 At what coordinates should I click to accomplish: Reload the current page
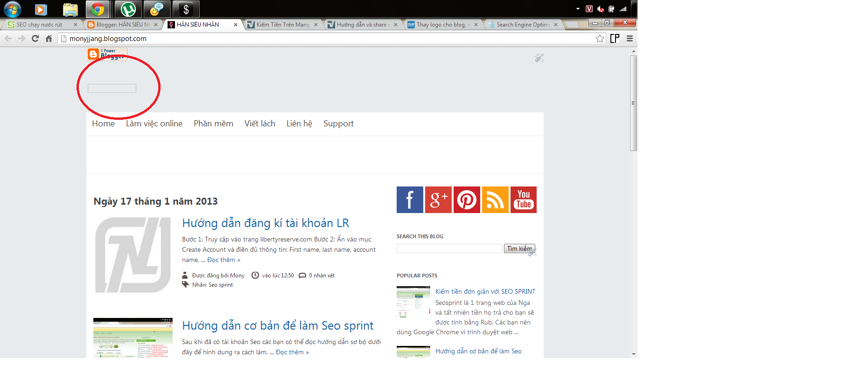[35, 38]
